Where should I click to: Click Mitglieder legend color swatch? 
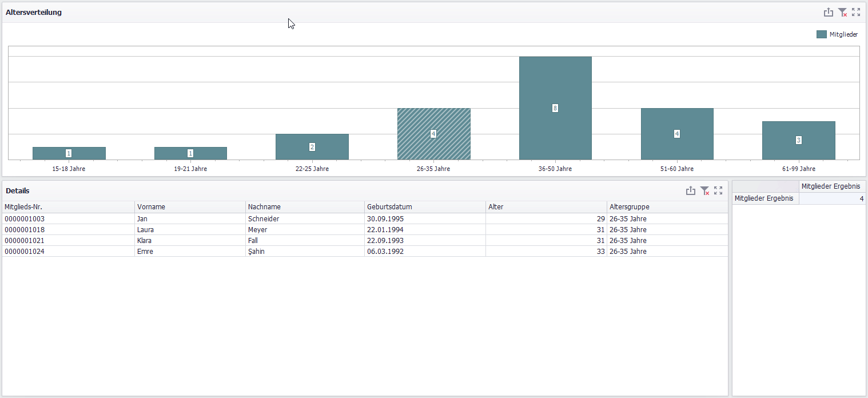pyautogui.click(x=821, y=34)
